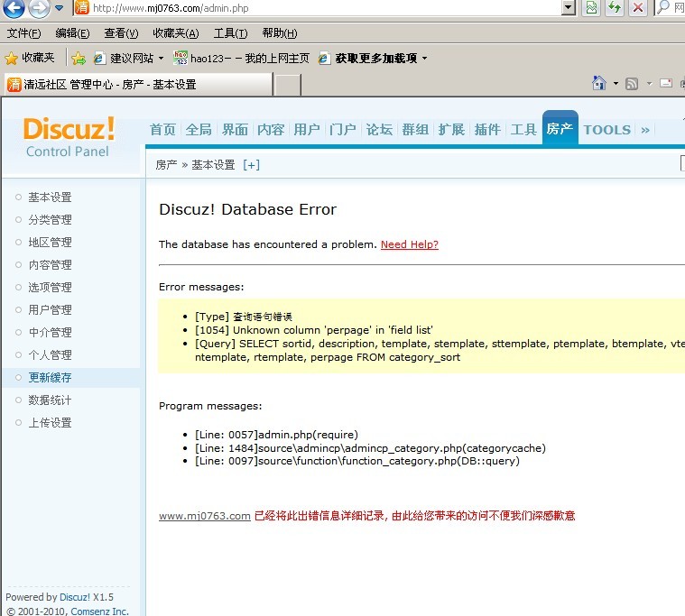Click the address bar URL field

(x=317, y=8)
